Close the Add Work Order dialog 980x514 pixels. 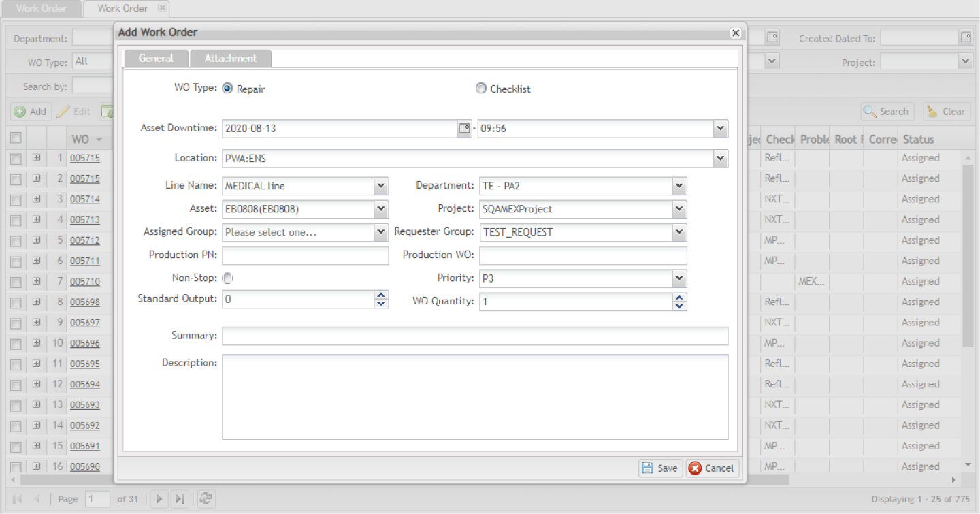pos(735,33)
